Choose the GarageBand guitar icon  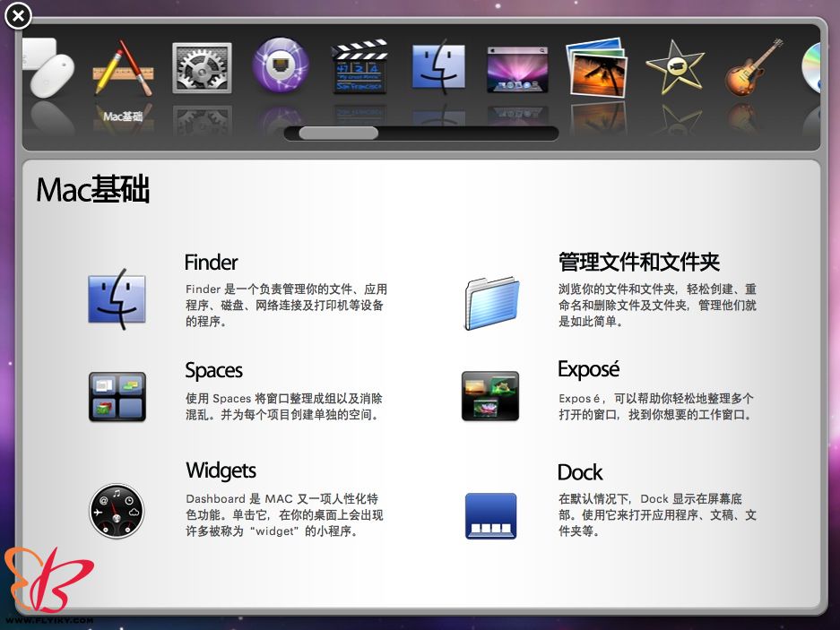754,67
